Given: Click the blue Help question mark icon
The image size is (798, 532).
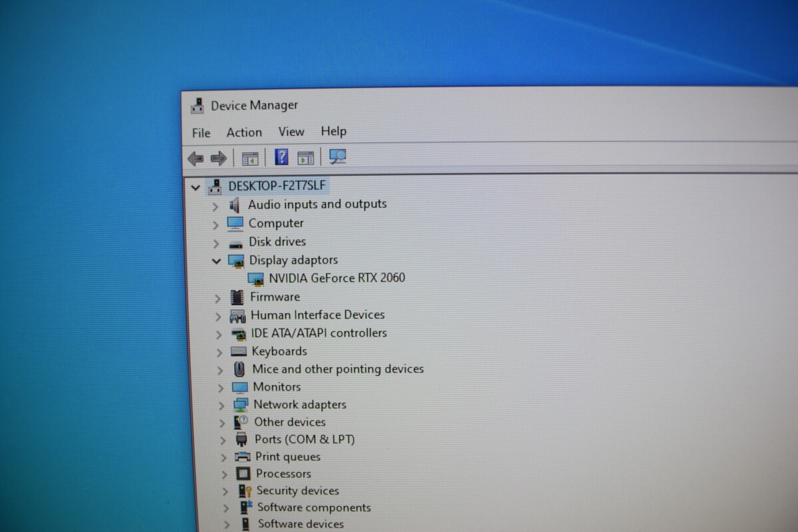Looking at the screenshot, I should [281, 157].
